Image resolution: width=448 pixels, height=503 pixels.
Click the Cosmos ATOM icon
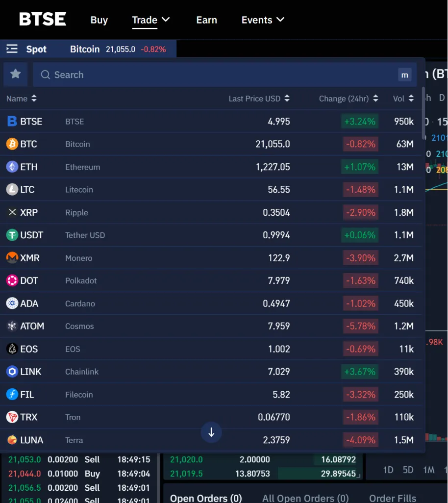[x=12, y=326]
